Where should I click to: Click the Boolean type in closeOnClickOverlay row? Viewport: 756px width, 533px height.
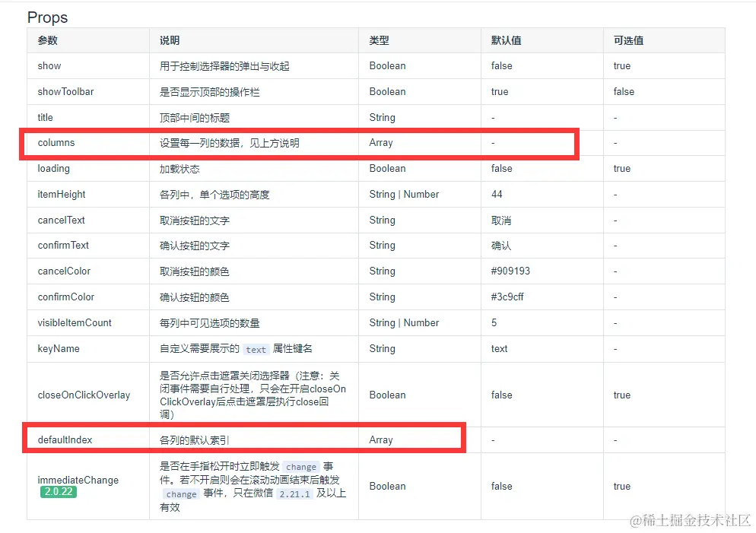tap(387, 395)
